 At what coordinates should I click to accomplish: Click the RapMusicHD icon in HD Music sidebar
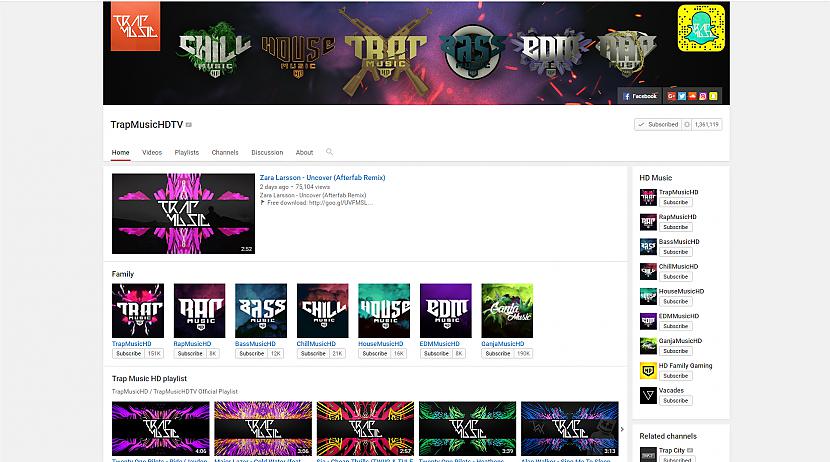tap(648, 222)
